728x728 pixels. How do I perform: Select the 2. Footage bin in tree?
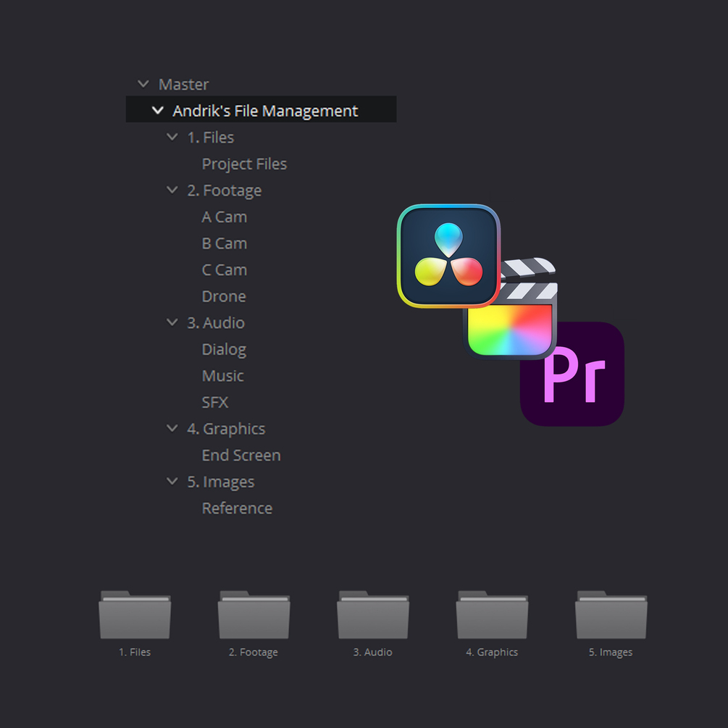[225, 191]
